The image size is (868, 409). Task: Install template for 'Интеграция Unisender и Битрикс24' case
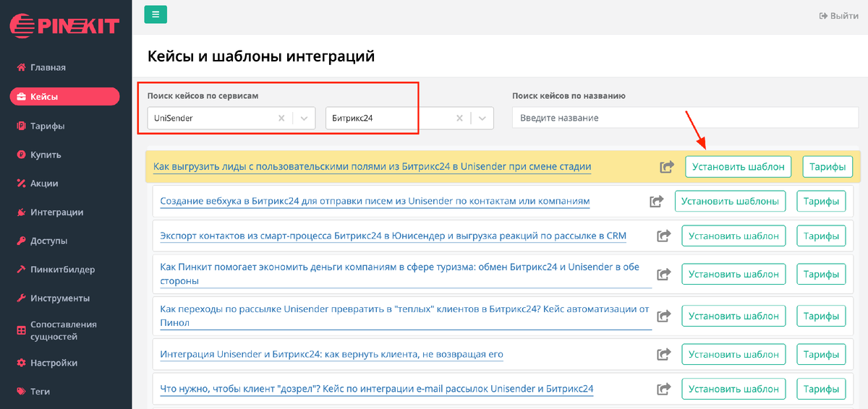click(733, 355)
